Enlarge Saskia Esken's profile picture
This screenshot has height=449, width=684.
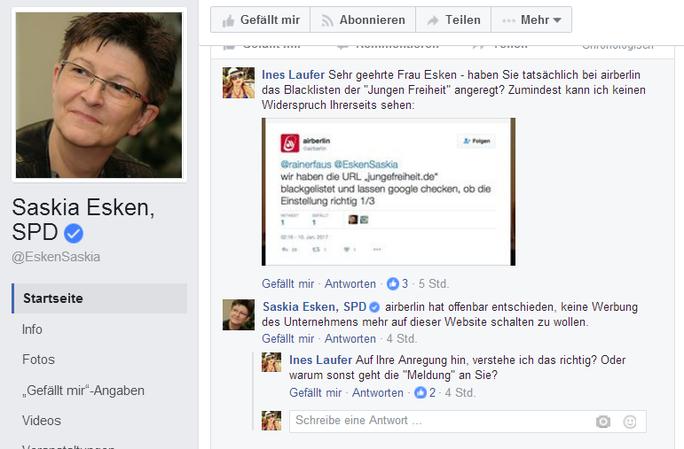(x=99, y=95)
